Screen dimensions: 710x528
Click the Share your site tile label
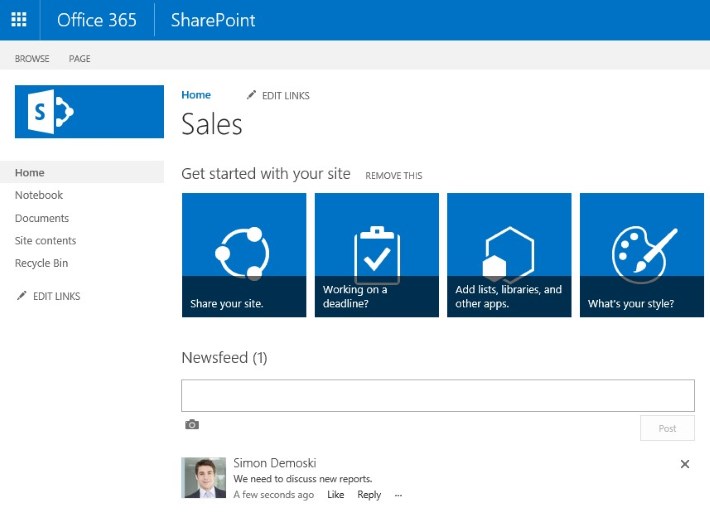226,303
